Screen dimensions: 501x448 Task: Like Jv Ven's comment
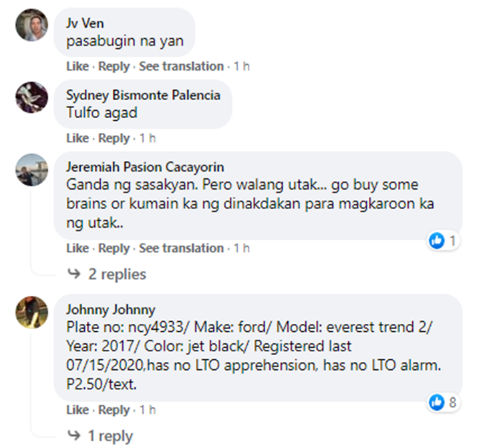click(x=77, y=66)
